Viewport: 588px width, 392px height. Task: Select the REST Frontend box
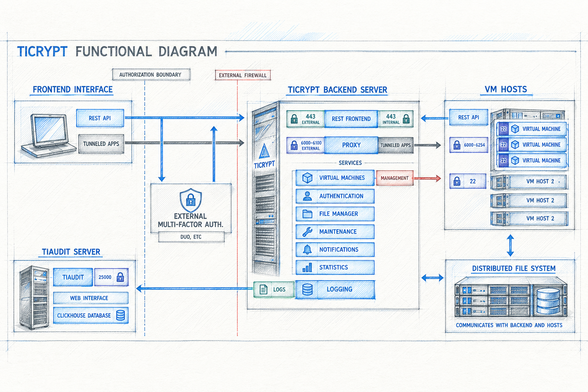pos(351,119)
